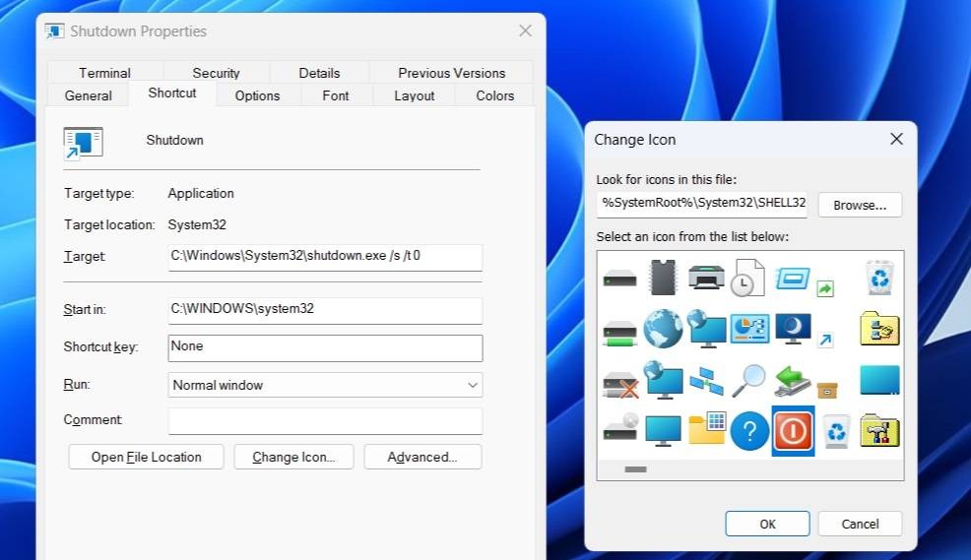971x560 pixels.
Task: Click the Open File Location button
Action: click(x=146, y=457)
